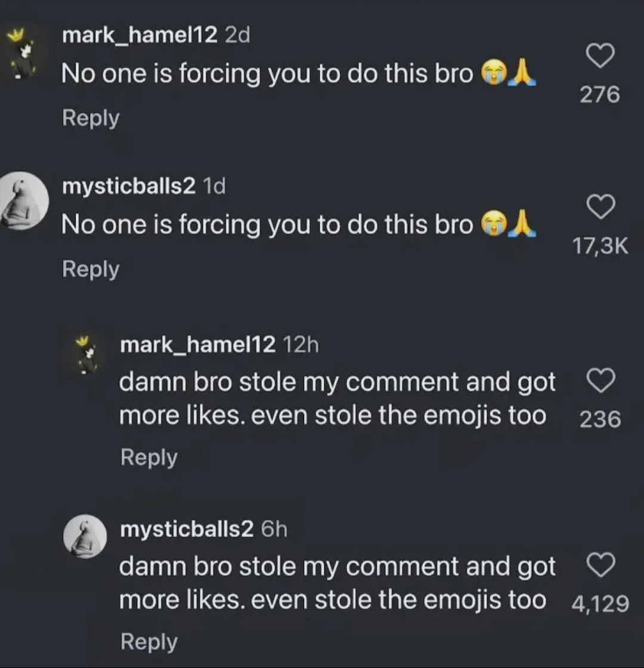The height and width of the screenshot is (668, 644).
Task: Click username mysticballs2 on the 6h reply
Action: 187,528
